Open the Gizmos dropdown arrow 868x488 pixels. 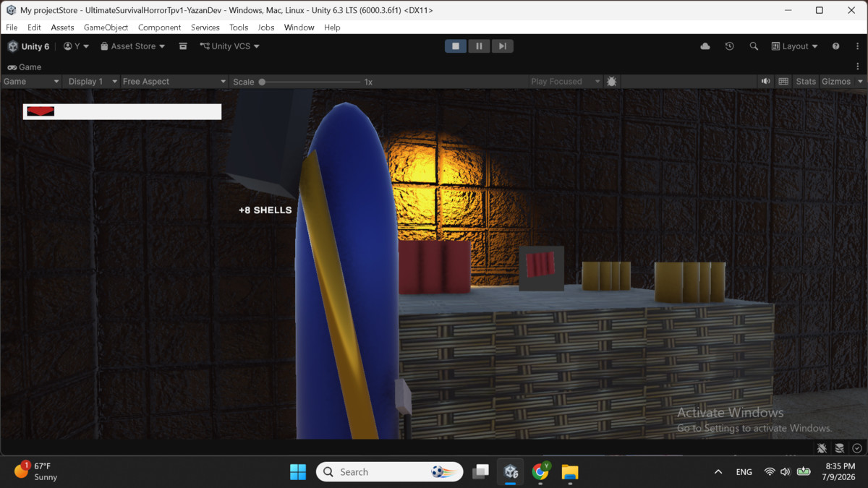pos(861,82)
